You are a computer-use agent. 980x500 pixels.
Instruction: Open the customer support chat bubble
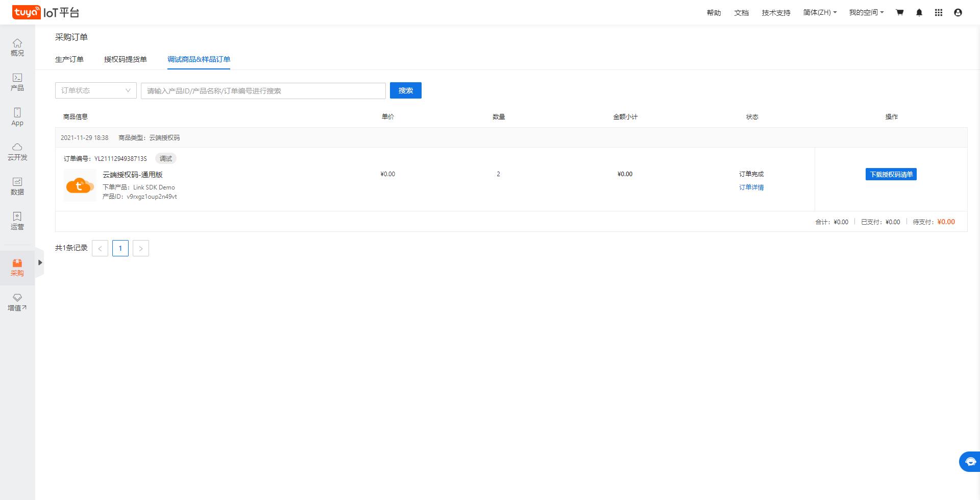click(970, 462)
